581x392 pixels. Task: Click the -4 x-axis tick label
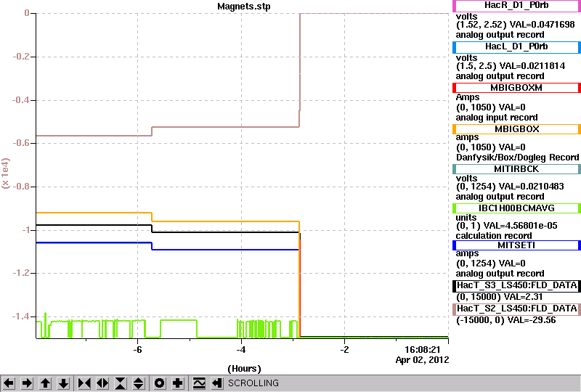coord(241,350)
